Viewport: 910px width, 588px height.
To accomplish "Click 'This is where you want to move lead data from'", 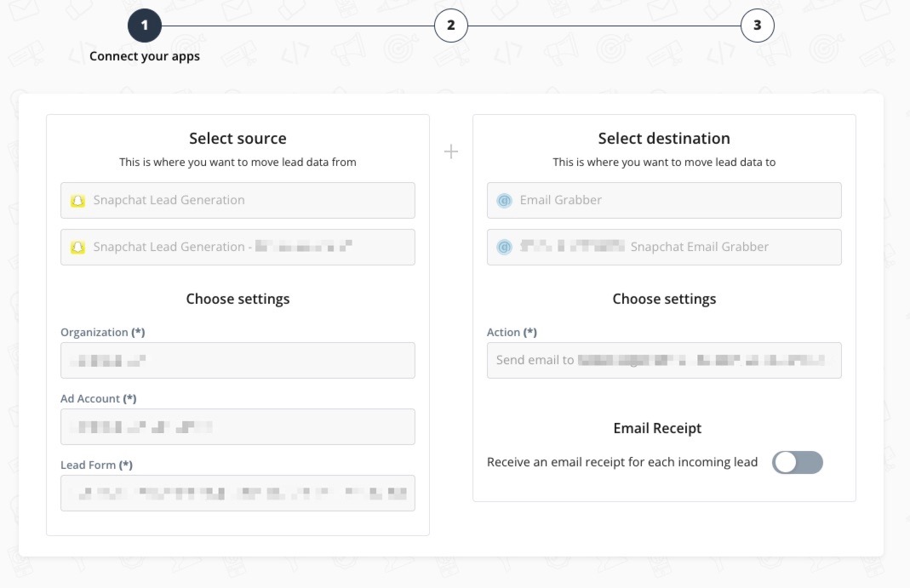I will [238, 163].
